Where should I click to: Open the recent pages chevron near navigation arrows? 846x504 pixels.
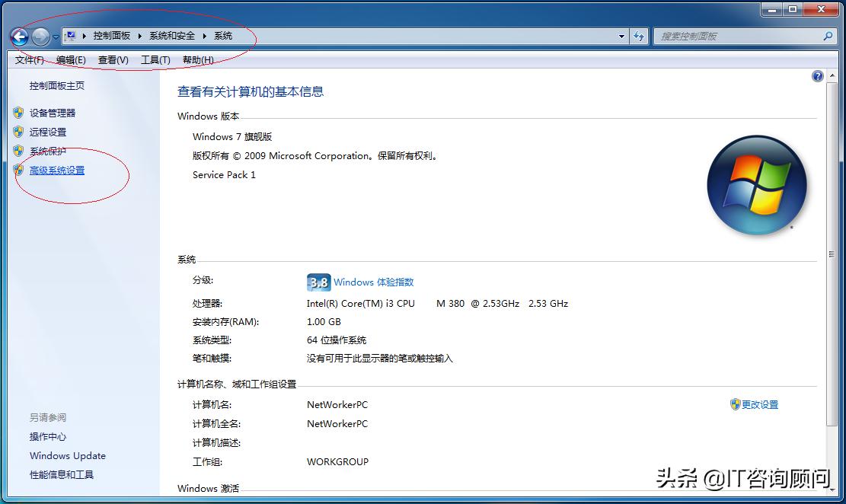click(55, 35)
